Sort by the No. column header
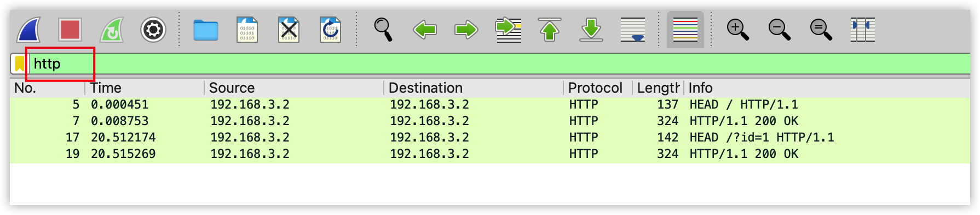Image resolution: width=980 pixels, height=215 pixels. [x=47, y=88]
